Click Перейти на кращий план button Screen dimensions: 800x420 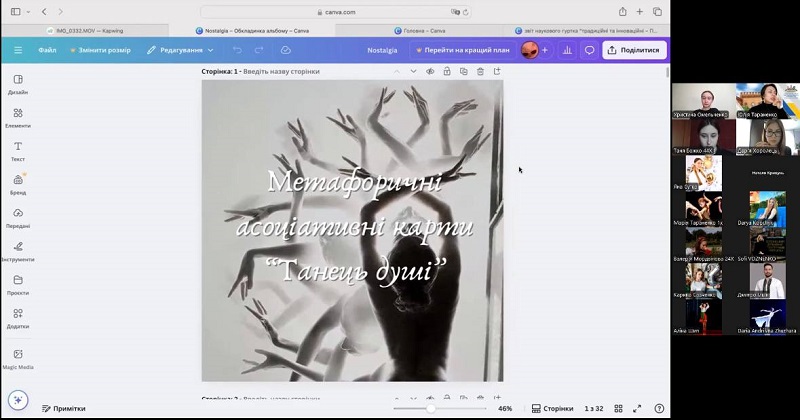pyautogui.click(x=461, y=50)
